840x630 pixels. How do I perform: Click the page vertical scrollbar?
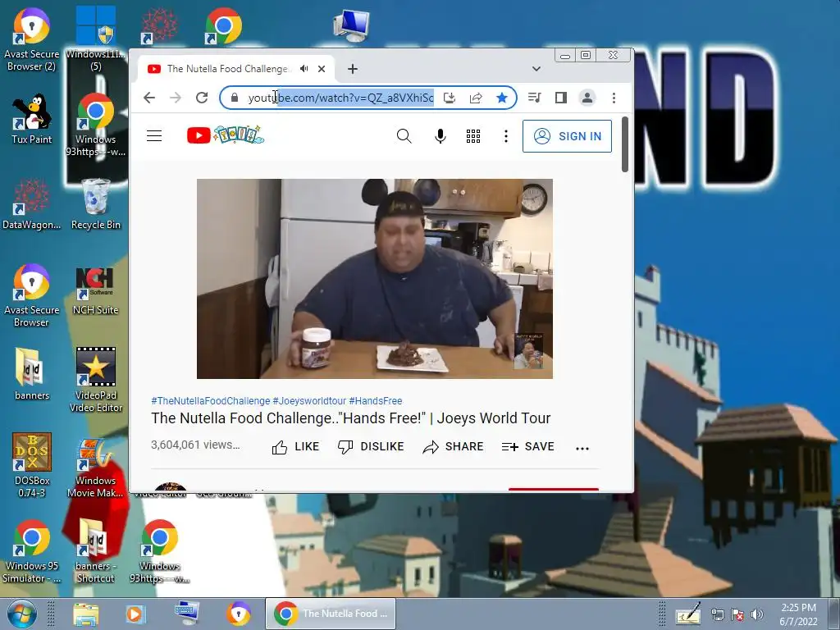point(624,144)
